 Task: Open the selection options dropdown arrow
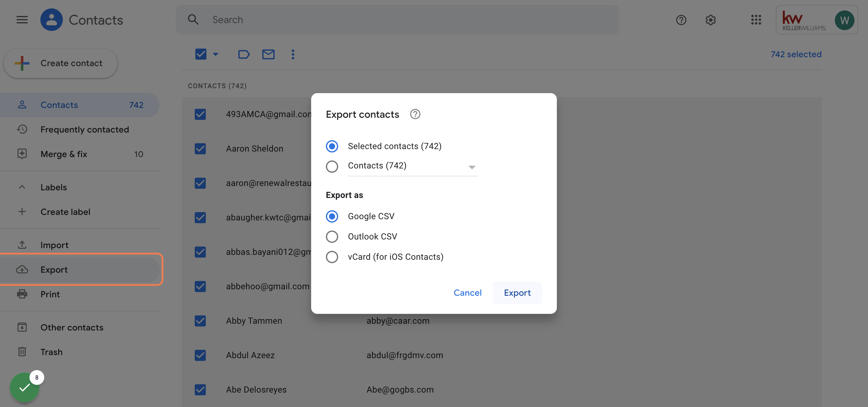[216, 54]
